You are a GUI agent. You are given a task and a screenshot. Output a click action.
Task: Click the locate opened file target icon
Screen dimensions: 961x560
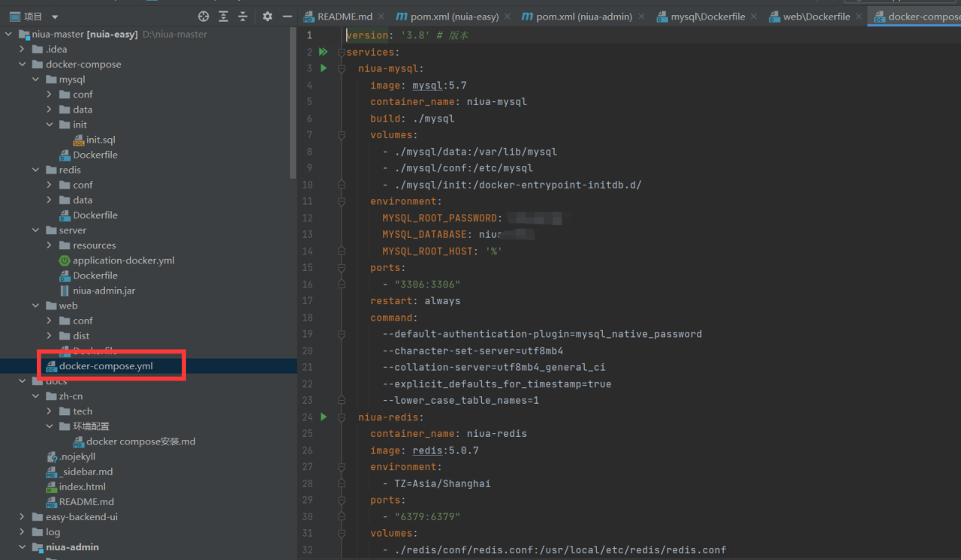coord(203,17)
